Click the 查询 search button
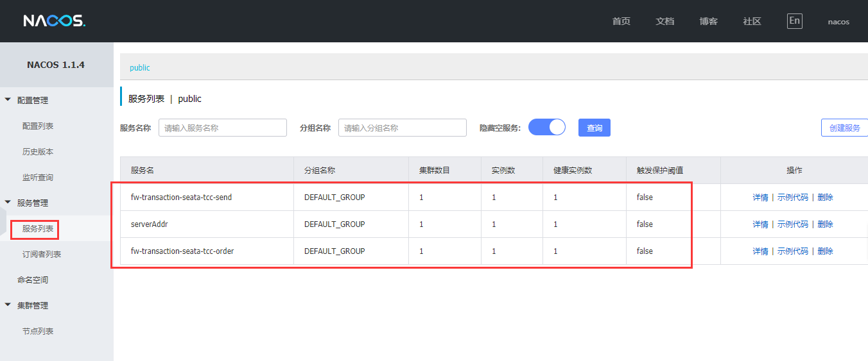868x361 pixels. click(x=594, y=128)
